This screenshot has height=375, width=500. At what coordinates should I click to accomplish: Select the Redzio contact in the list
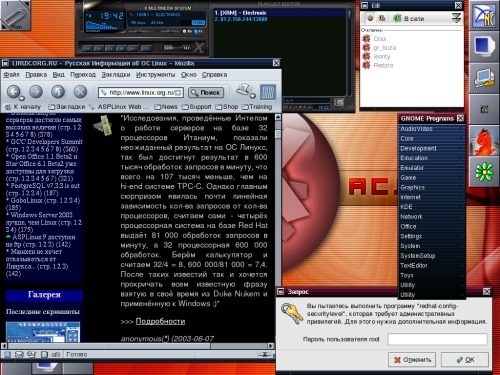pos(383,65)
